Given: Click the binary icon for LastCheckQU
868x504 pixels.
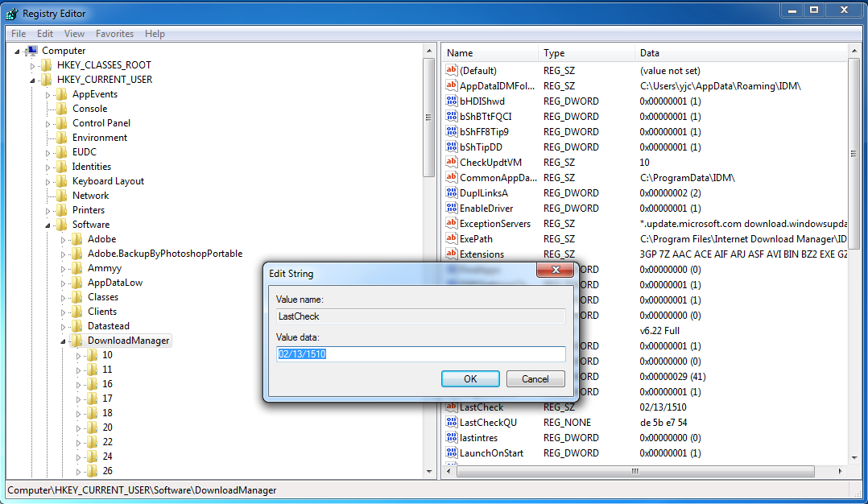Looking at the screenshot, I should point(452,422).
